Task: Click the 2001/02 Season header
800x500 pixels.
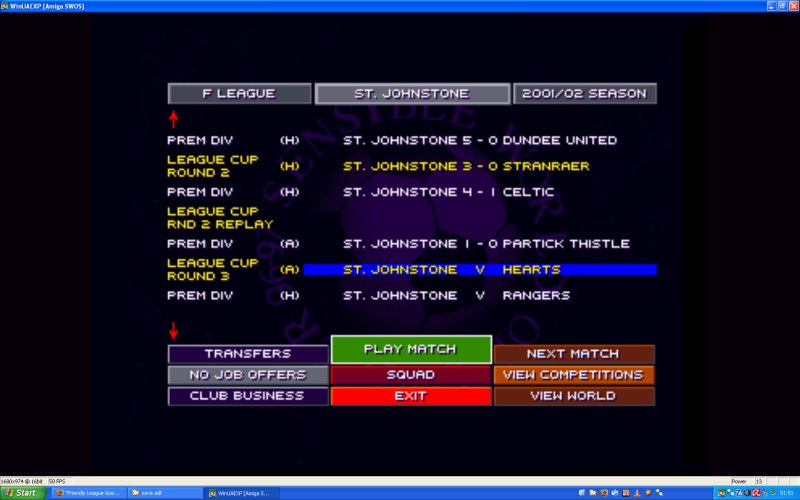Action: (585, 94)
